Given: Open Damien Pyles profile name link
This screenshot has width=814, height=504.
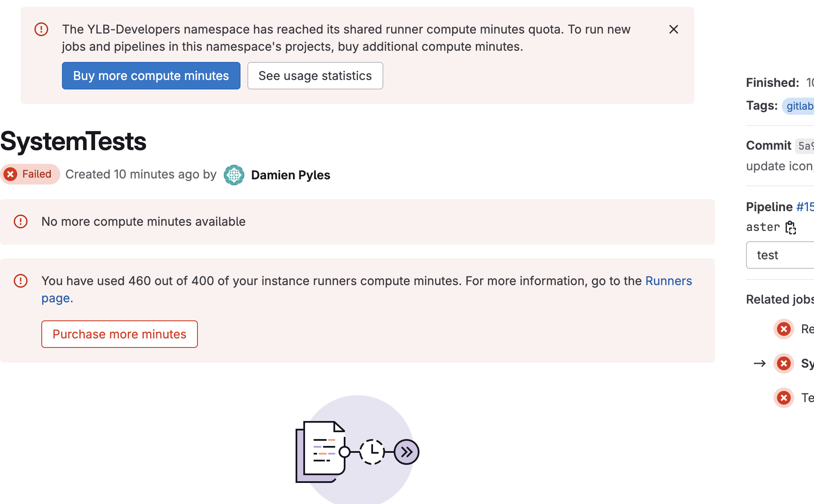Looking at the screenshot, I should 290,175.
